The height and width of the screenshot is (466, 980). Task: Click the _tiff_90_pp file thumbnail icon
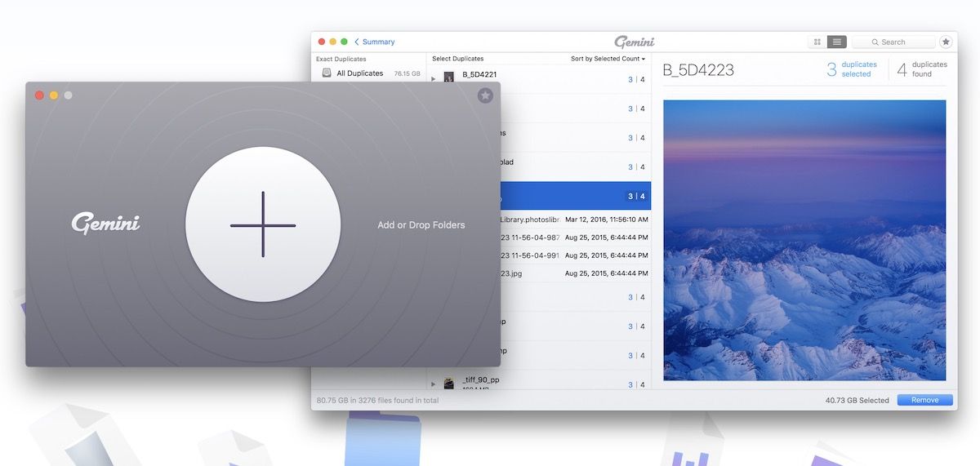pyautogui.click(x=449, y=383)
